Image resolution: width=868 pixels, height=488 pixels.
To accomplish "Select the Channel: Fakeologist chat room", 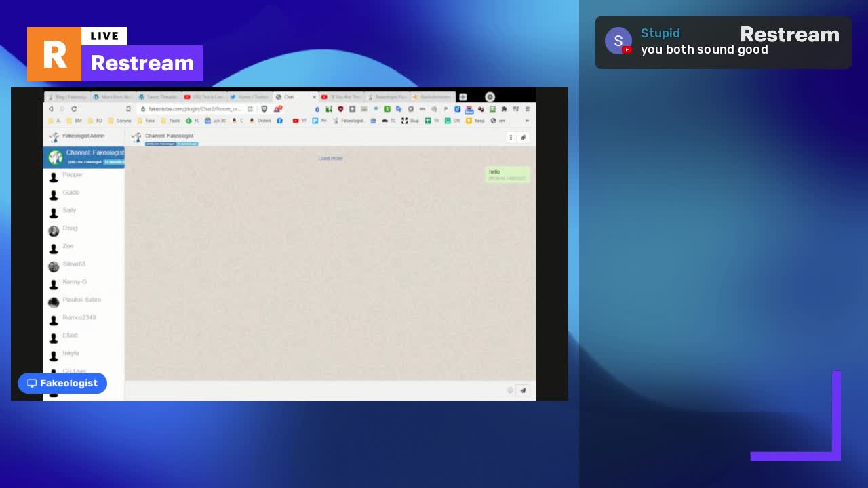I will click(83, 157).
